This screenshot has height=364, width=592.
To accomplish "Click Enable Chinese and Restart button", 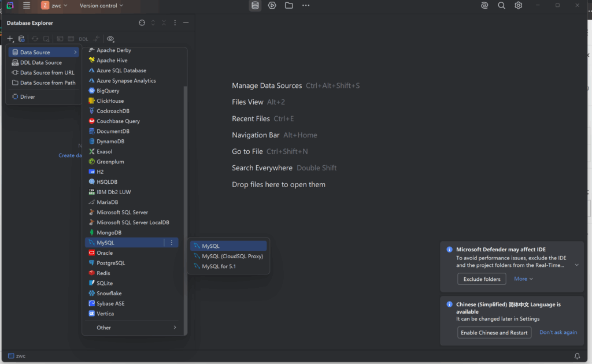I will [x=494, y=333].
